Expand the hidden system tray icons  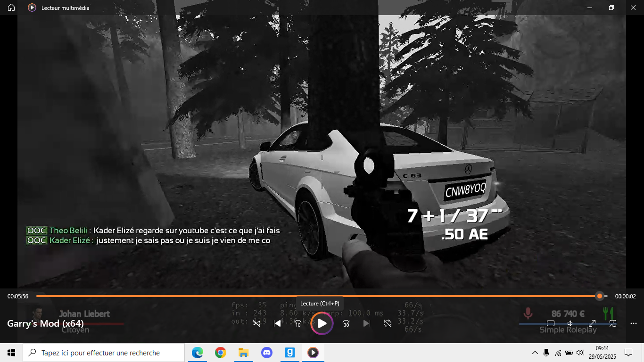pos(535,353)
